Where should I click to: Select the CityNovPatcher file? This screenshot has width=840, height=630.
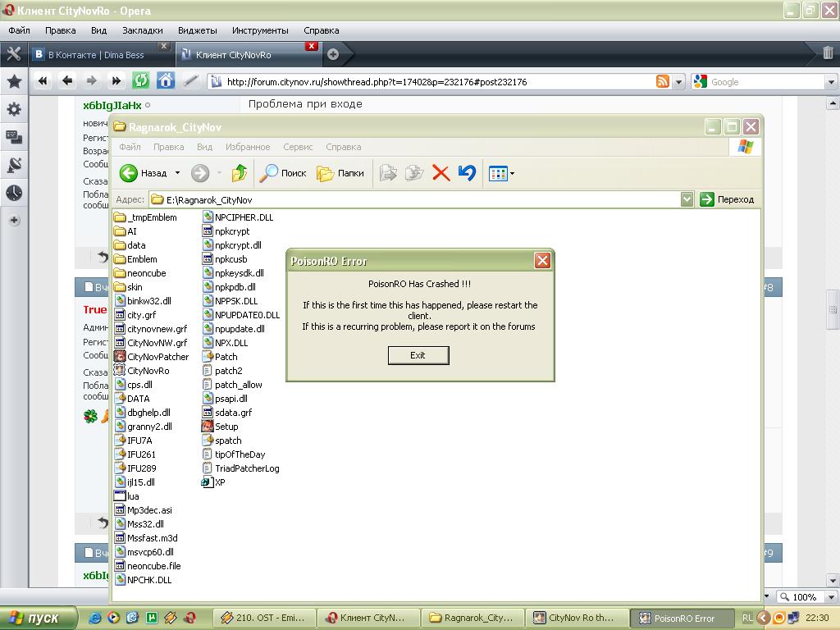pyautogui.click(x=152, y=357)
